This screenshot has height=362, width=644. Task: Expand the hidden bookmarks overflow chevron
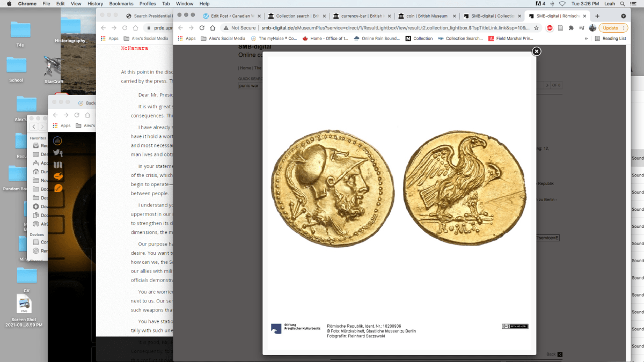point(586,39)
